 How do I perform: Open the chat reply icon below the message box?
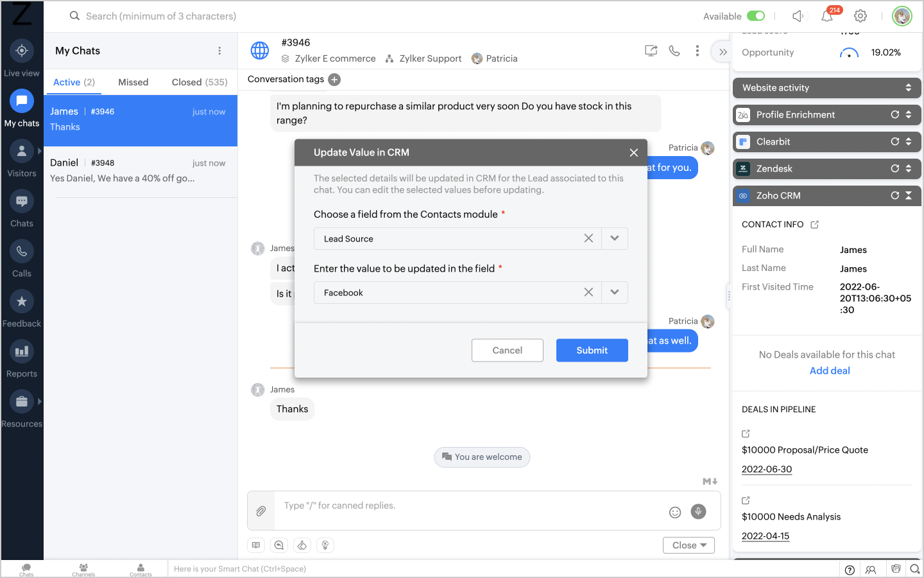coord(279,545)
